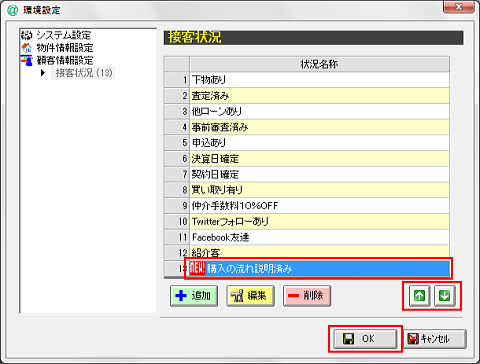Click the 削除 (delete) button
This screenshot has width=480, height=364.
click(x=307, y=296)
